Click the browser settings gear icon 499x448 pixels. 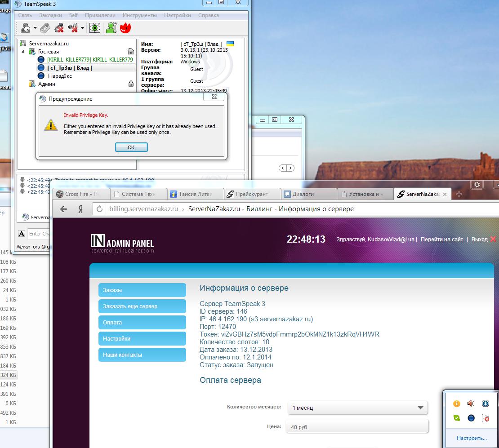pos(477,185)
